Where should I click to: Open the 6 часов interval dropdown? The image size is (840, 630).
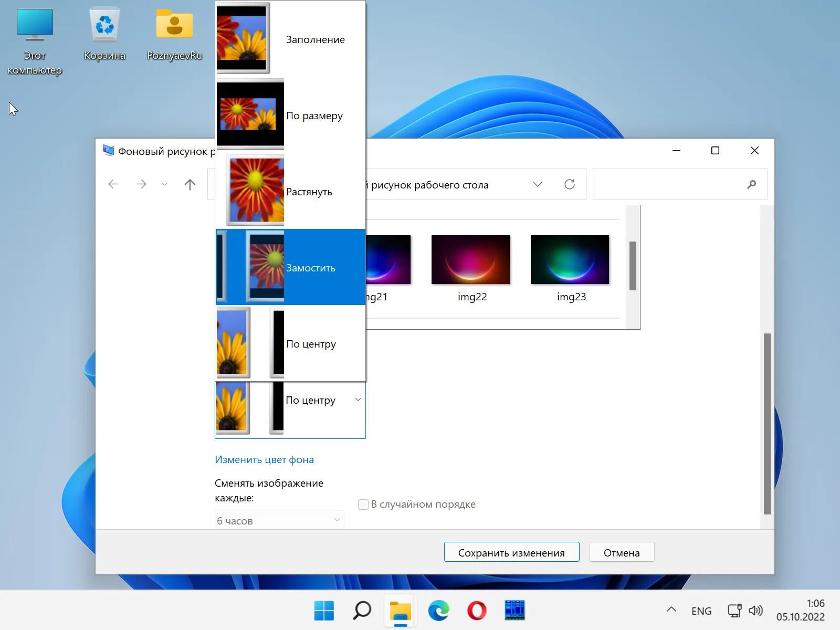click(279, 520)
